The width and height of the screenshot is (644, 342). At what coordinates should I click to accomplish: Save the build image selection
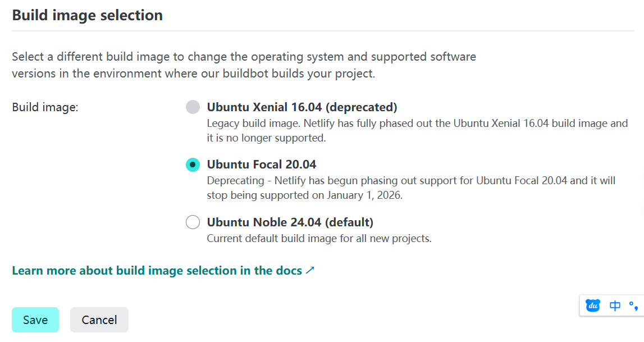(35, 320)
